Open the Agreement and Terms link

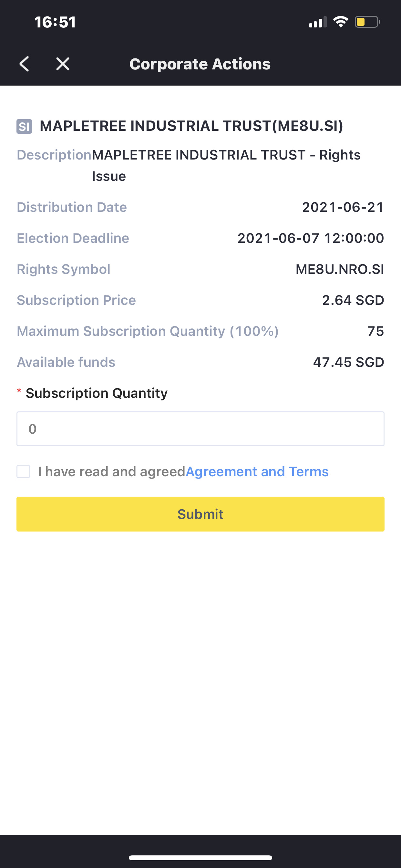pyautogui.click(x=257, y=472)
